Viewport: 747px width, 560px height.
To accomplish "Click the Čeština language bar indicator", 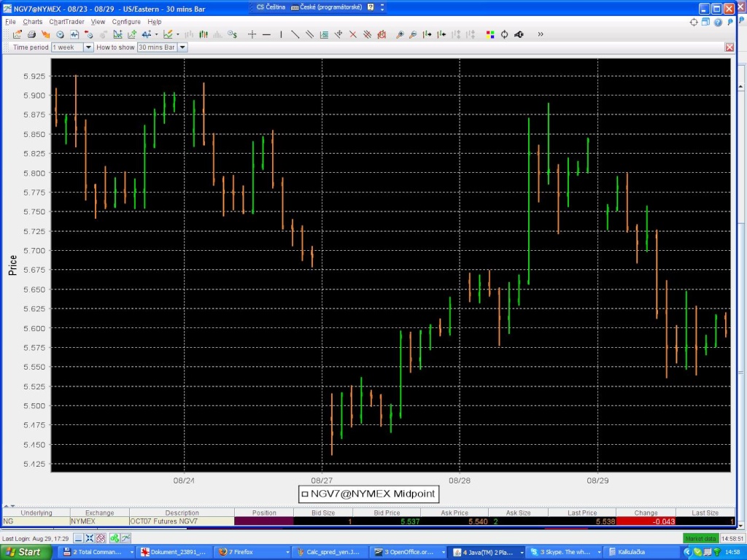I will click(x=271, y=7).
